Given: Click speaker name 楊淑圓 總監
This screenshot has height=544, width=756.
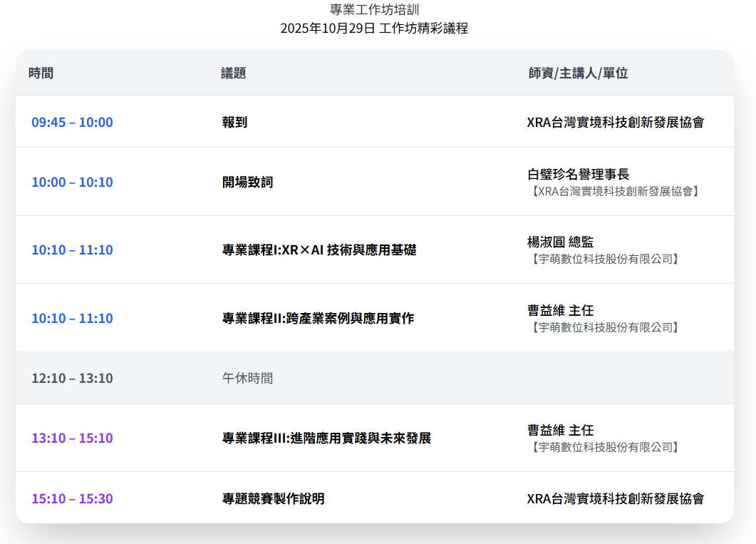Looking at the screenshot, I should coord(560,242).
